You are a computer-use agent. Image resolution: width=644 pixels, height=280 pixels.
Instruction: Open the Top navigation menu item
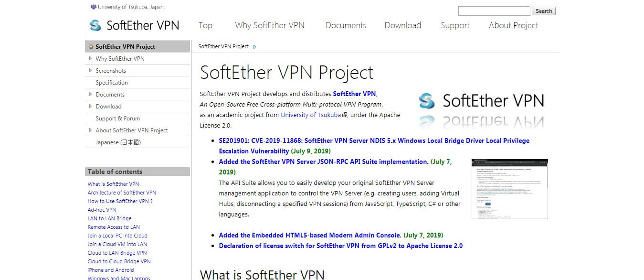[205, 25]
